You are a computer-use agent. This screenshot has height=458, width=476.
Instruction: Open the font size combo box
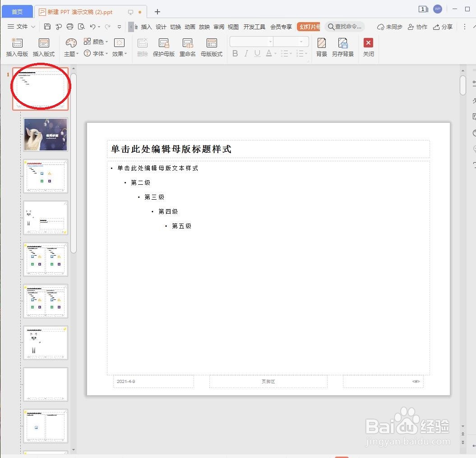(291, 42)
